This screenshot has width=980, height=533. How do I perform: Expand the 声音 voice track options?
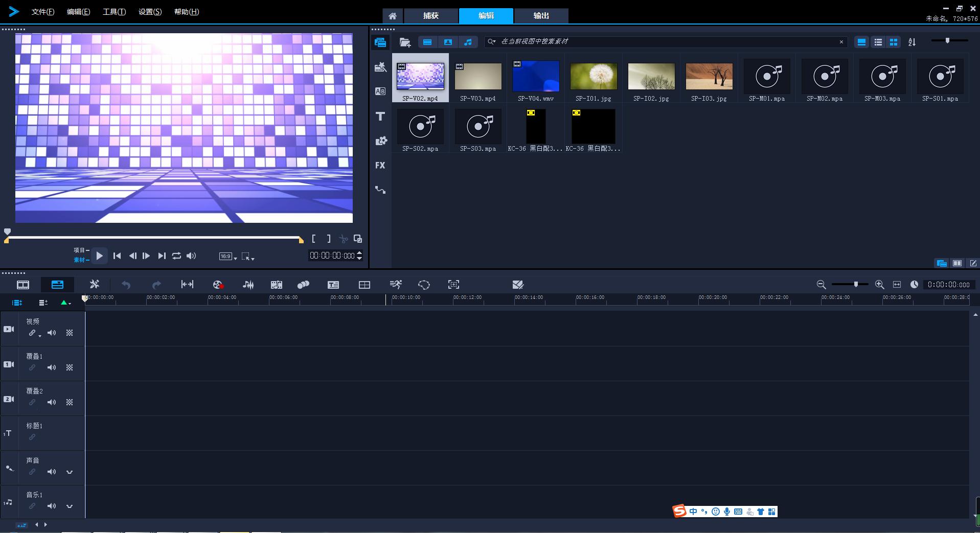70,472
